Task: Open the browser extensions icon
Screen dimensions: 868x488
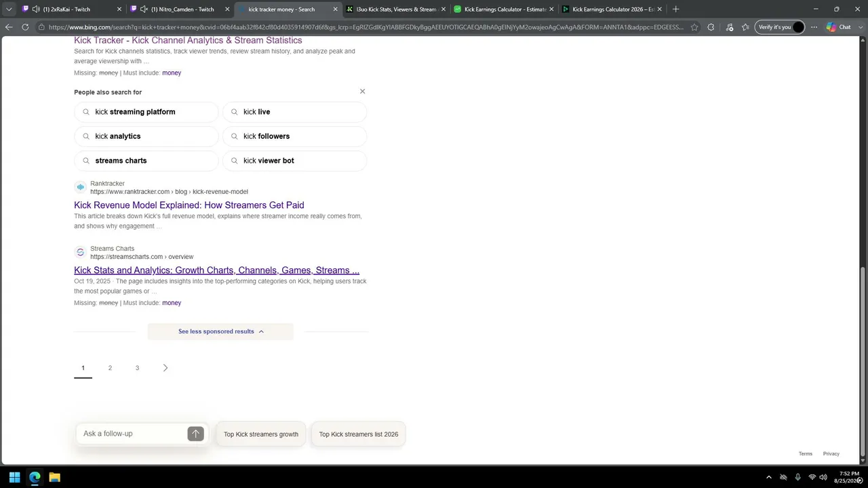Action: 711,27
